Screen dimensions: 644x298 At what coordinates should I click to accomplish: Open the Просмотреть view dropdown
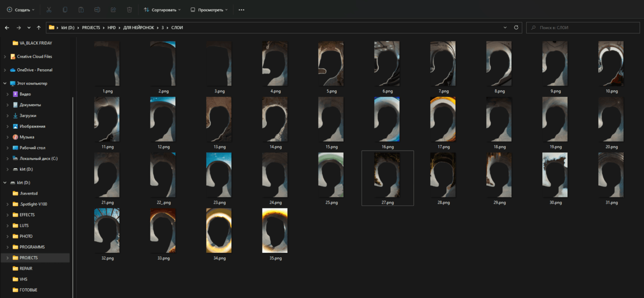point(209,10)
